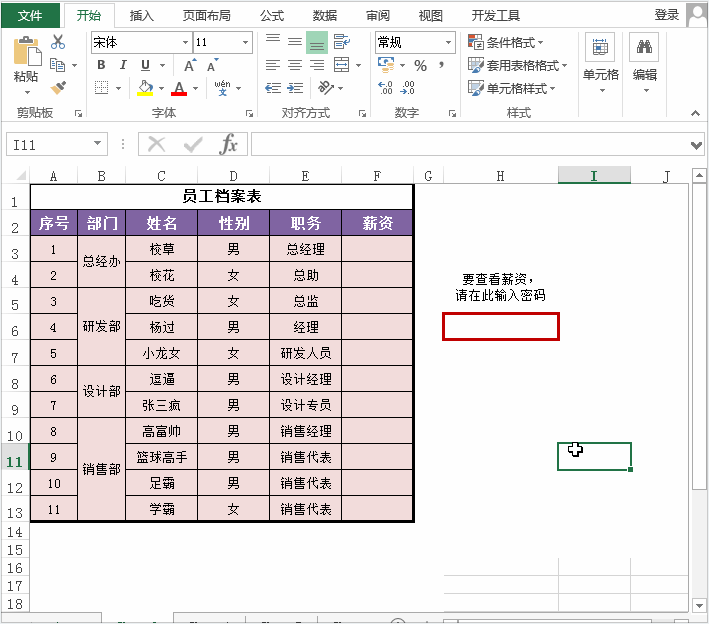Apply Accounting Number Format
This screenshot has height=624, width=709.
pos(386,65)
